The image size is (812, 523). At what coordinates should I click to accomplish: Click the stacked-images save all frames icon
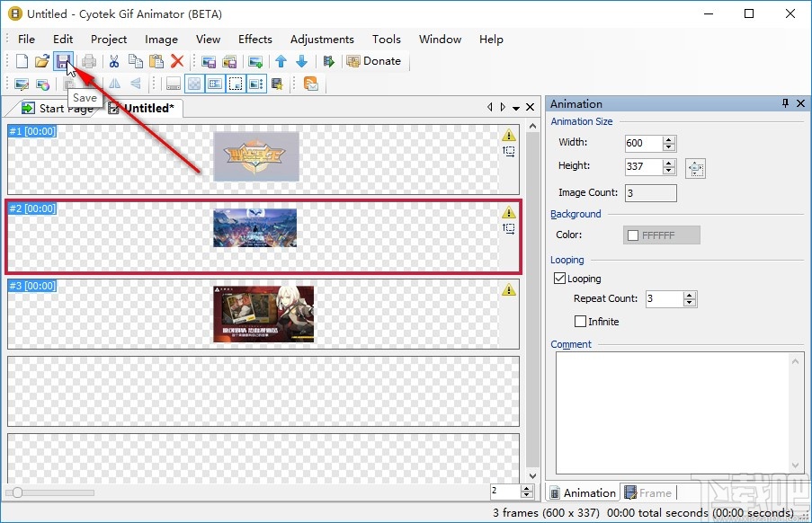tap(229, 62)
